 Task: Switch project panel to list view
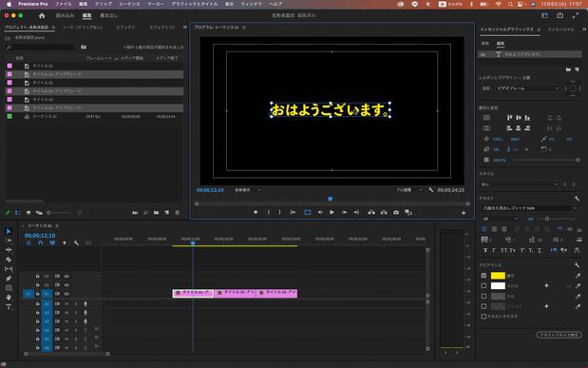[18, 213]
